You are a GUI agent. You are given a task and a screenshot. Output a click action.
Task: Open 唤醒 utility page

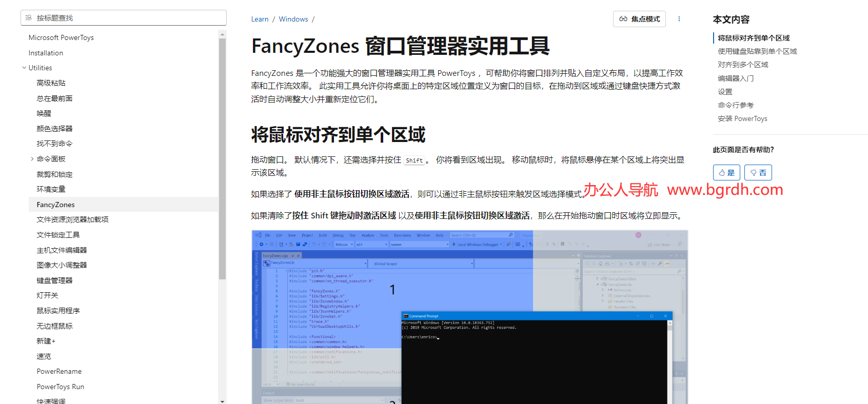(x=44, y=113)
